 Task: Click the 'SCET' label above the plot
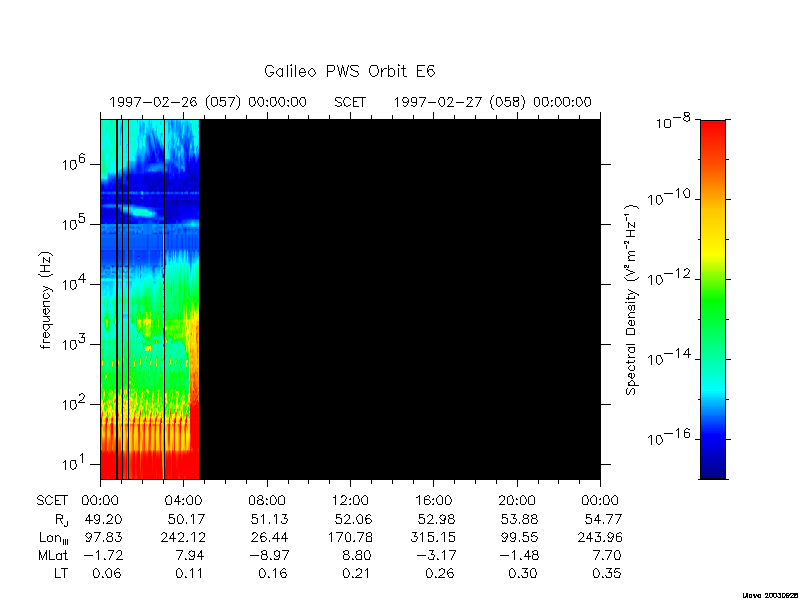coord(350,103)
